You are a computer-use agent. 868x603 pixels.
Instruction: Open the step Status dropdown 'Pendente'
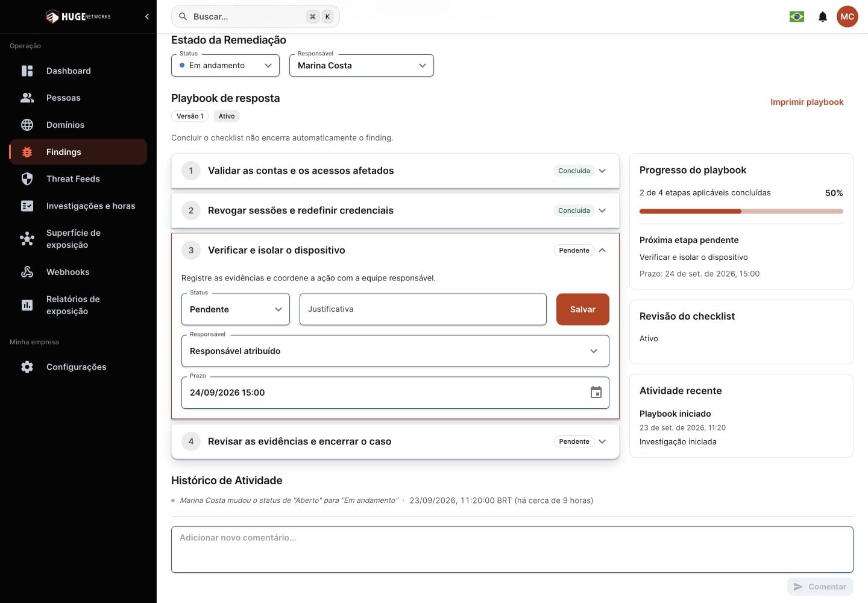pyautogui.click(x=236, y=309)
